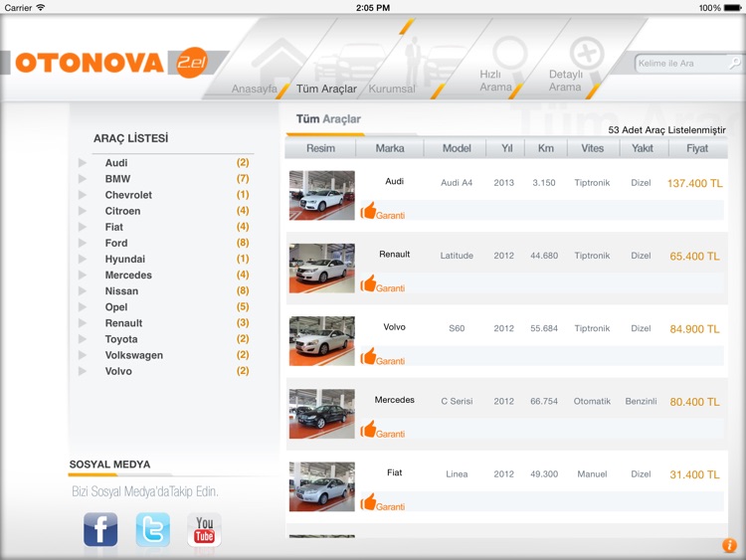
Task: Expand Citroen brand arrow
Action: pyautogui.click(x=83, y=211)
